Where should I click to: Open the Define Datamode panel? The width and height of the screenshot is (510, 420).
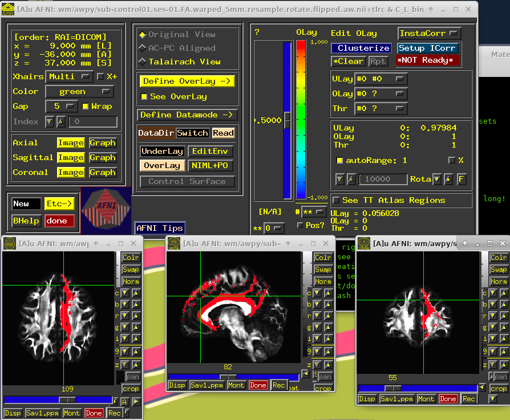tap(187, 115)
